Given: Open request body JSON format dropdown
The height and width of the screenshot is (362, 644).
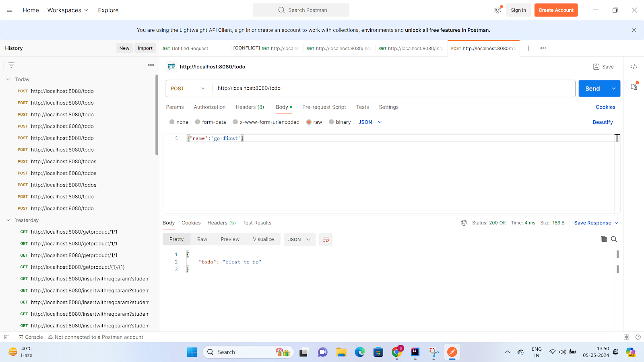Looking at the screenshot, I should coord(370,122).
